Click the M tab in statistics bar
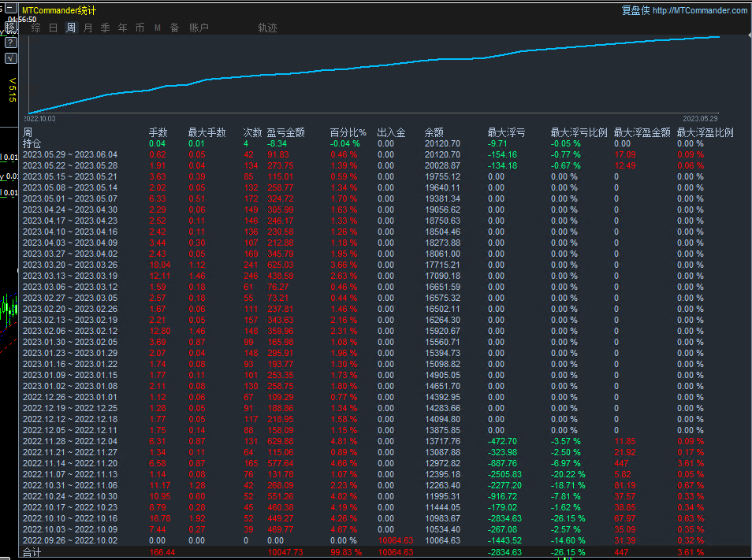 click(x=158, y=28)
